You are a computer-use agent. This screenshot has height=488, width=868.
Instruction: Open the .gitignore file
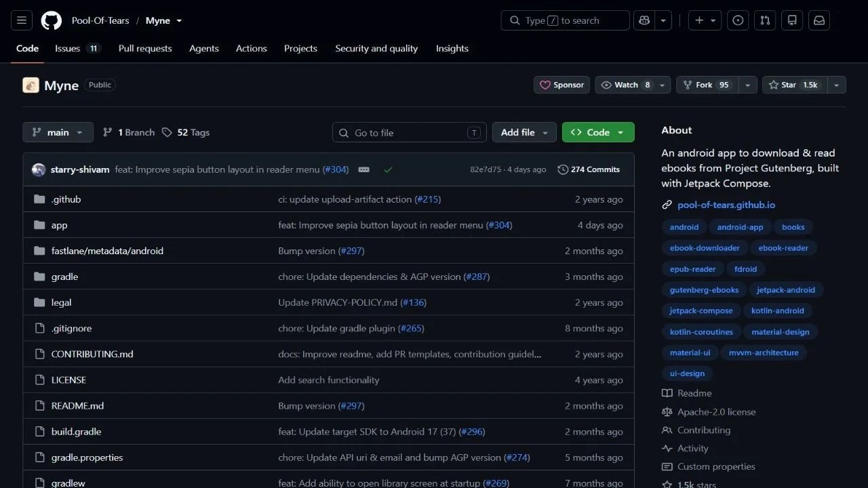(x=71, y=328)
